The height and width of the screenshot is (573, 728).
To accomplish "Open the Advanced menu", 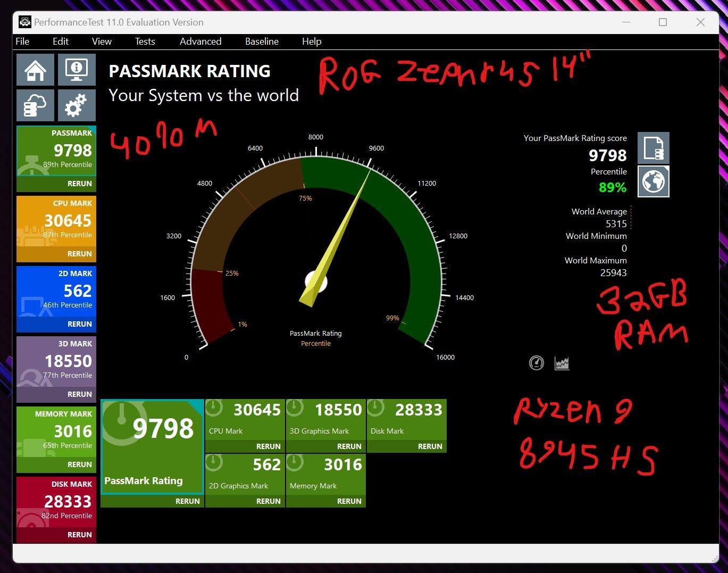I will [x=200, y=41].
